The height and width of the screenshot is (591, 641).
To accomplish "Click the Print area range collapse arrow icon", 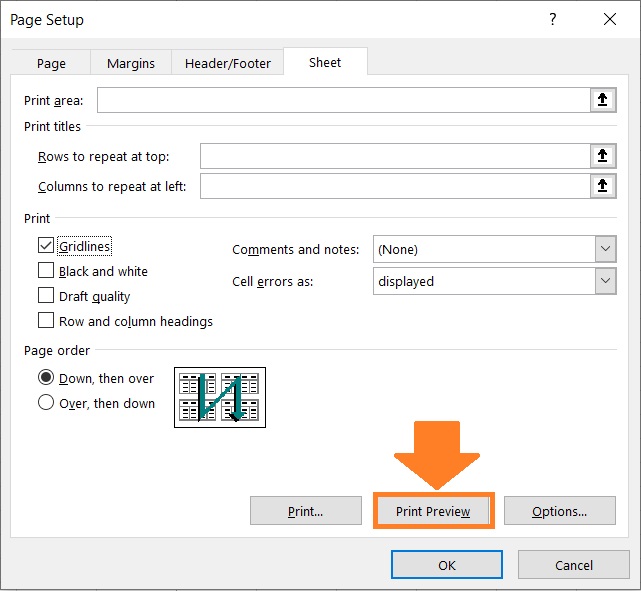I will pyautogui.click(x=603, y=100).
